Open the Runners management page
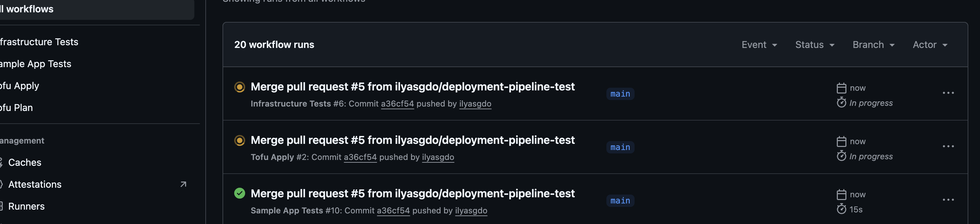 tap(26, 207)
